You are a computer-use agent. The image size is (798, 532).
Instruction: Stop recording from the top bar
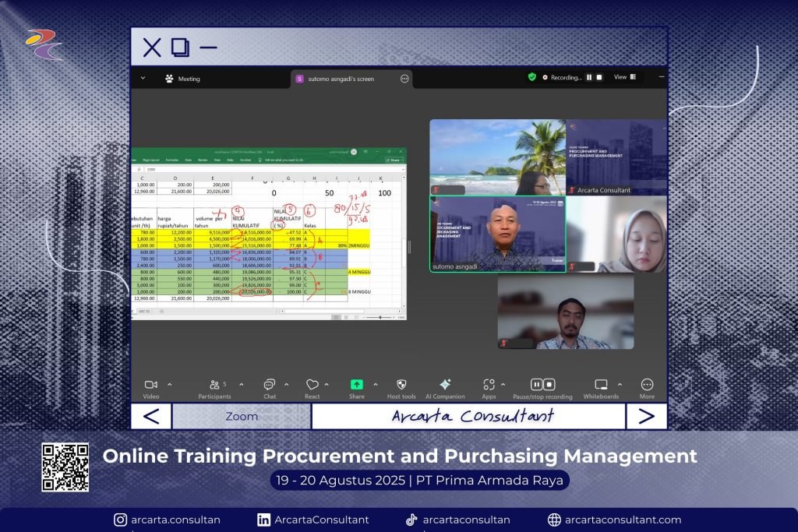coord(599,77)
